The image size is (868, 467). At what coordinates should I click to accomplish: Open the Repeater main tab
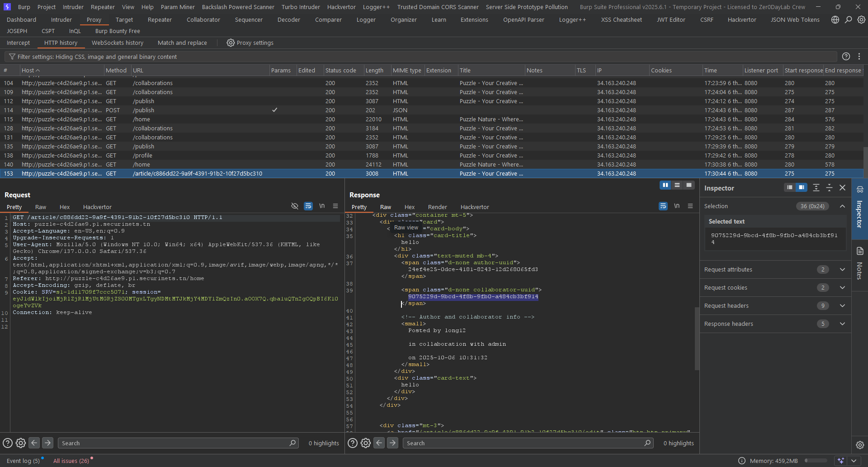coord(160,20)
